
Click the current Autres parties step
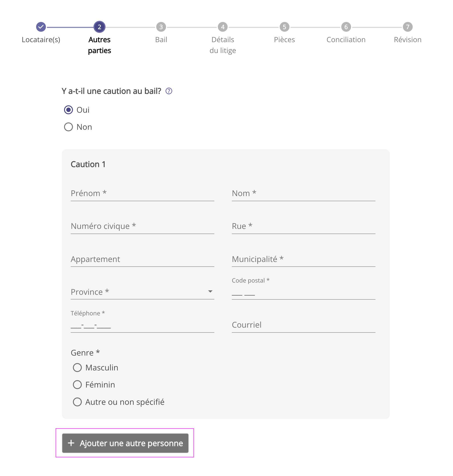pyautogui.click(x=99, y=27)
